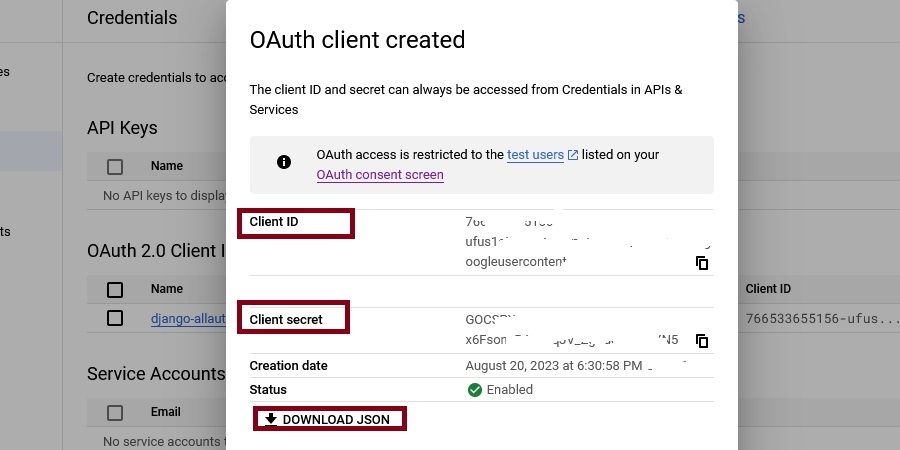
Task: Open the OAuth consent screen link
Action: point(380,175)
